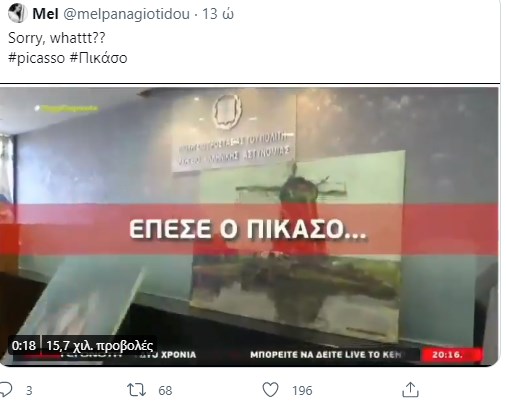Click the red 20:16 clock in ticker
The height and width of the screenshot is (408, 506).
coord(451,355)
